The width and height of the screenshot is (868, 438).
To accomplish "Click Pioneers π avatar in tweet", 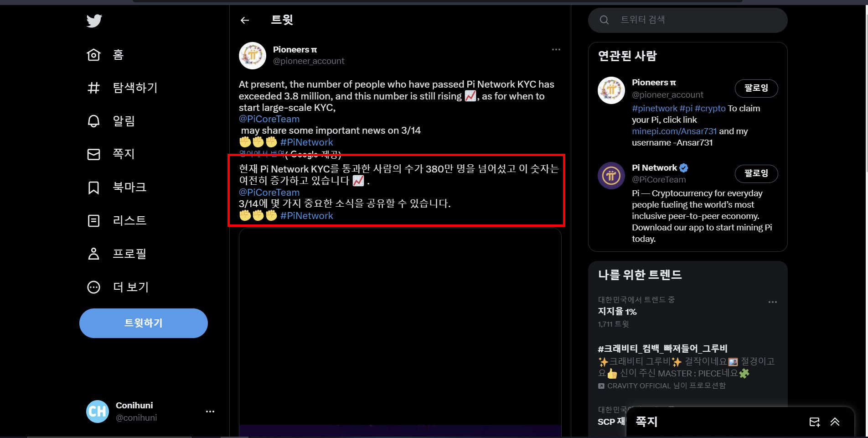I will tap(253, 56).
